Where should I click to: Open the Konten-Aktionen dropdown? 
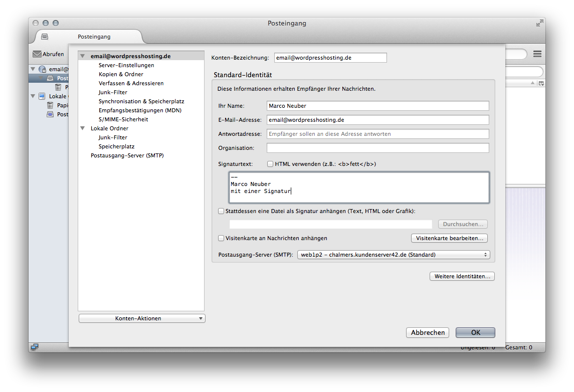click(142, 318)
